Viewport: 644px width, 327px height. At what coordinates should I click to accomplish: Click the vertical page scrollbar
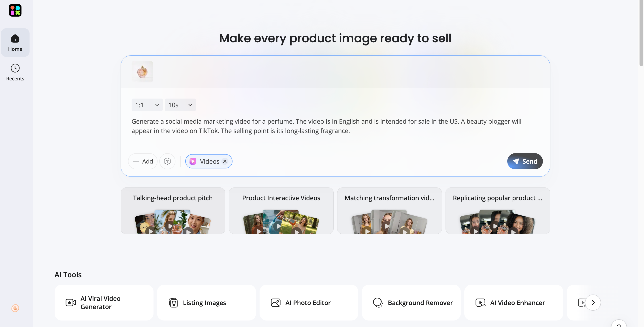[x=641, y=33]
